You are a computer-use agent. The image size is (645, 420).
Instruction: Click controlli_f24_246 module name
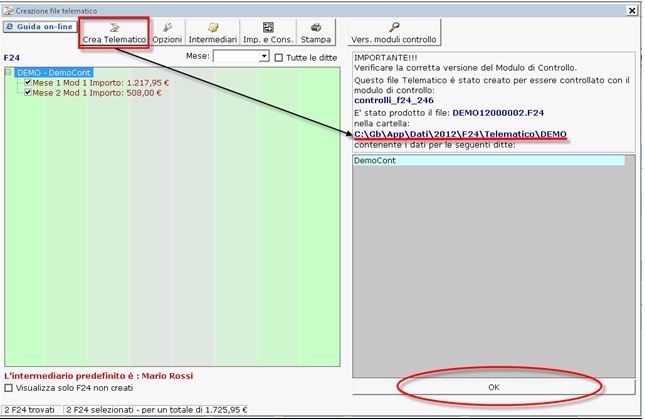tap(394, 100)
